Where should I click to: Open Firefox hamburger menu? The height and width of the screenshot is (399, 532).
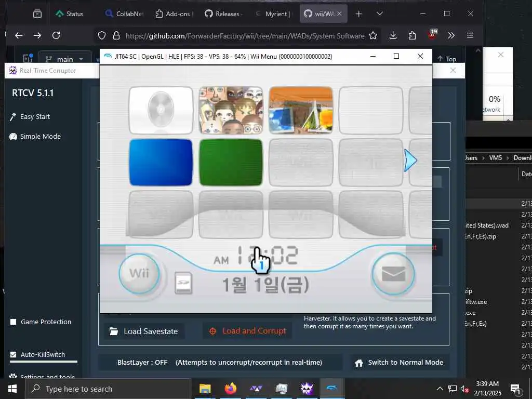point(470,35)
